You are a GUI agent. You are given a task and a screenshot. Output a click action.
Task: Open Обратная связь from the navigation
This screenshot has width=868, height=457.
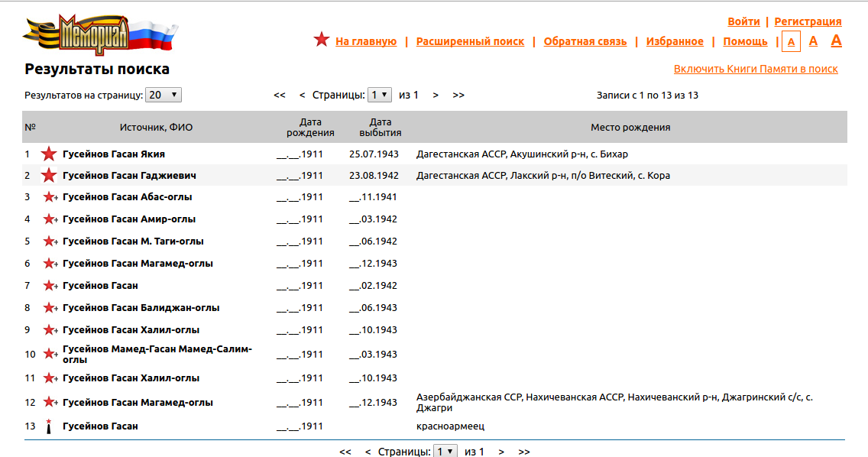[585, 41]
